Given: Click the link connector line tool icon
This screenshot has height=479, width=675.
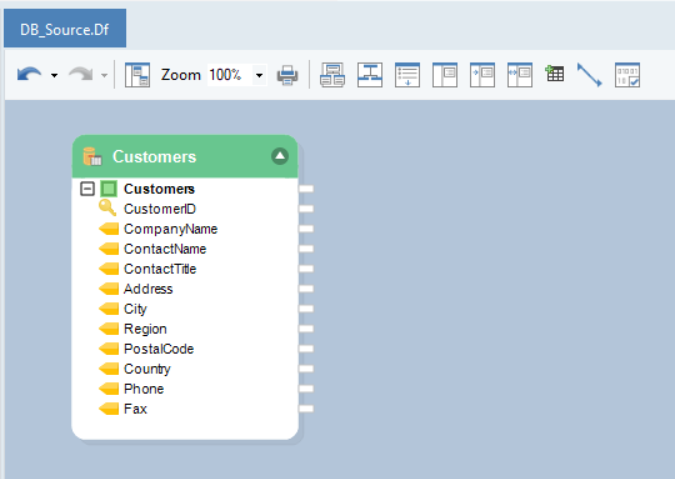Looking at the screenshot, I should tap(589, 75).
